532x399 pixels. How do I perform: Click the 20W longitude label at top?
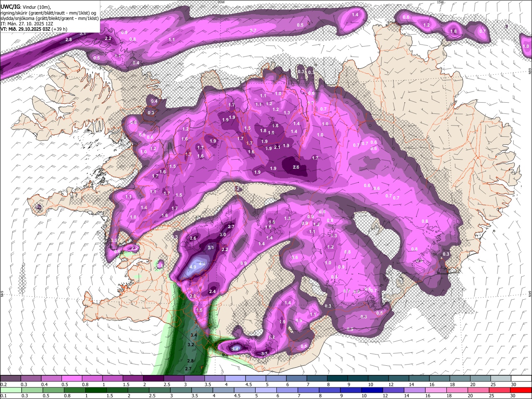point(222,2)
